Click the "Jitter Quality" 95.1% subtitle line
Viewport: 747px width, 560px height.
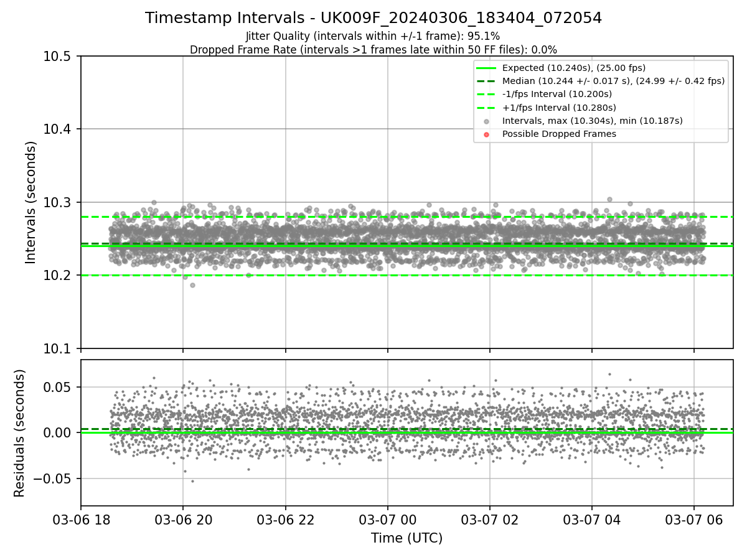(x=373, y=36)
